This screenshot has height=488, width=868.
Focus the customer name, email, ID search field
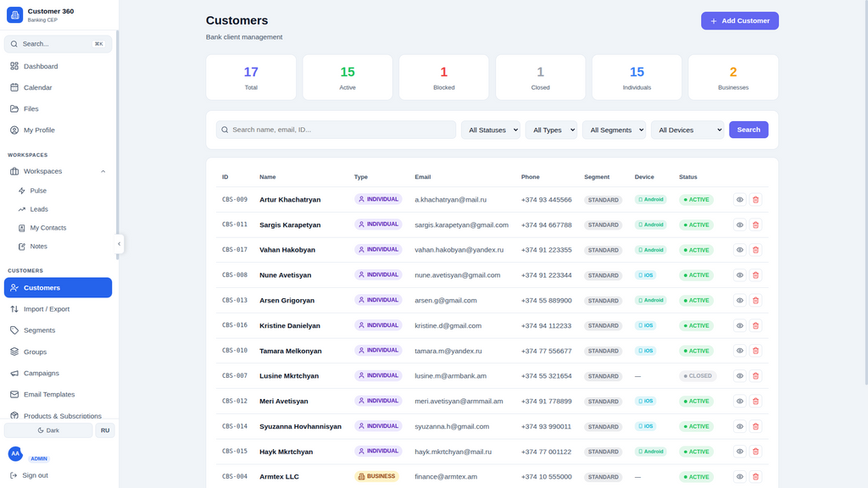tap(336, 130)
